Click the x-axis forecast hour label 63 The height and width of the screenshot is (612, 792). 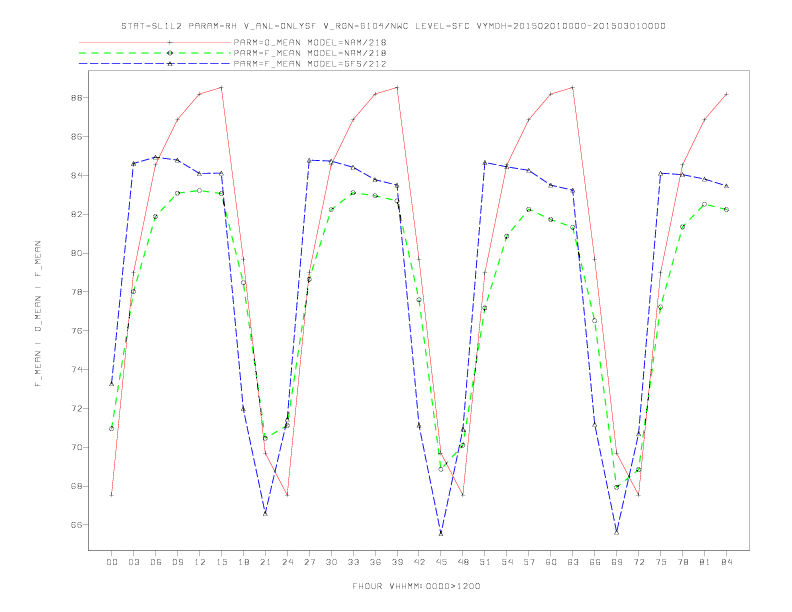573,562
